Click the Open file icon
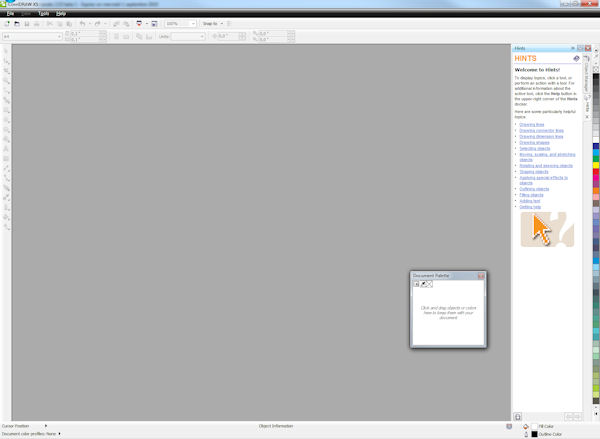Viewport: 600px width, 439px height. [x=16, y=23]
